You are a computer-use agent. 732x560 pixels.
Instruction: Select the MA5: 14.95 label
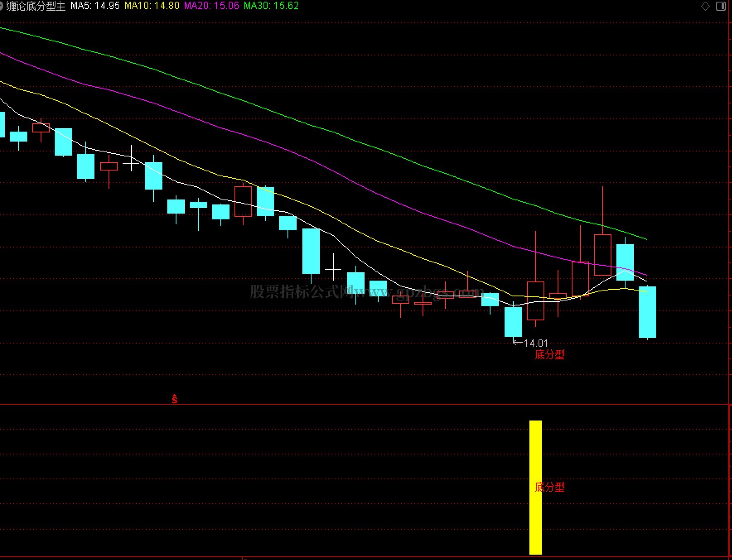pyautogui.click(x=95, y=6)
